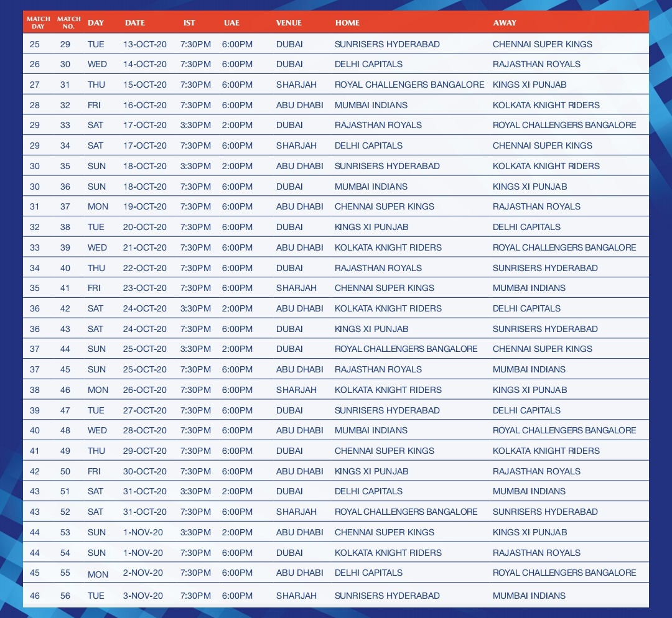Click the away team on 16-OCT-20

coord(546,105)
